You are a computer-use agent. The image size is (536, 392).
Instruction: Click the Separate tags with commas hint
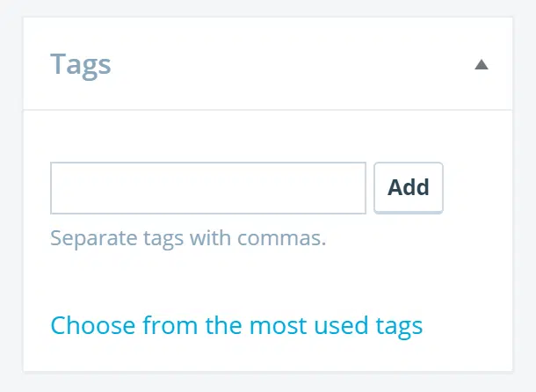click(x=188, y=238)
